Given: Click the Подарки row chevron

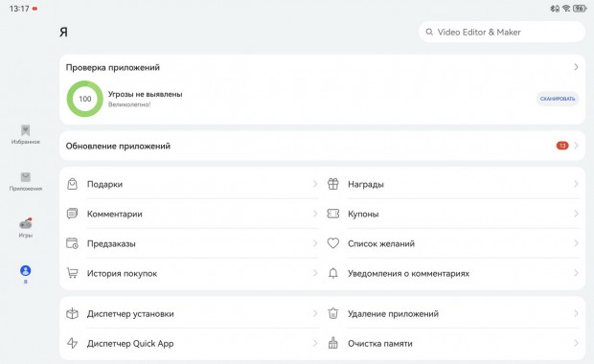Looking at the screenshot, I should point(315,184).
